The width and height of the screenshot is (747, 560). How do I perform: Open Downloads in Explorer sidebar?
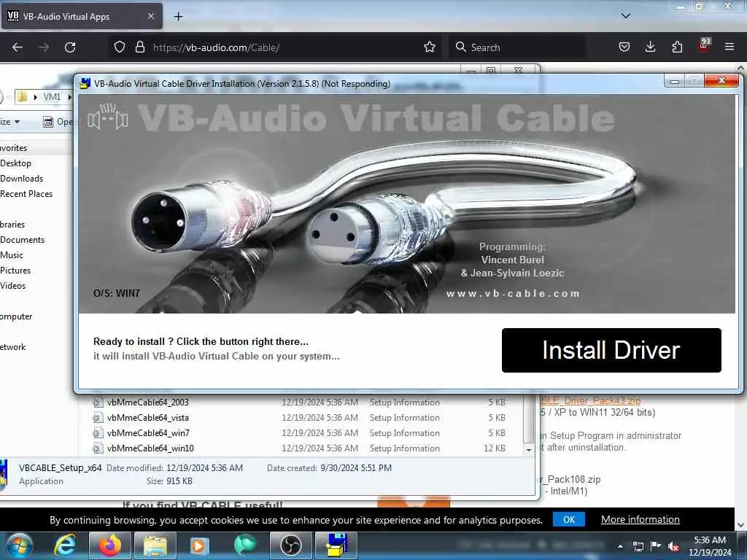pos(21,179)
